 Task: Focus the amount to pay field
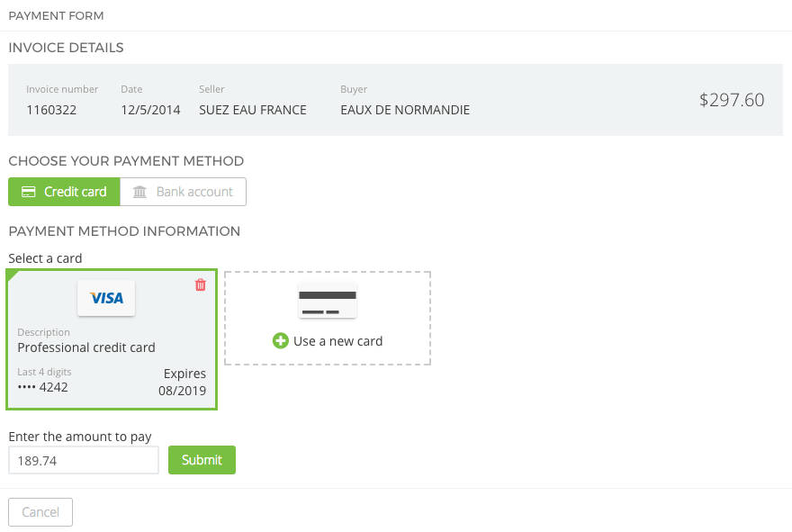click(84, 460)
